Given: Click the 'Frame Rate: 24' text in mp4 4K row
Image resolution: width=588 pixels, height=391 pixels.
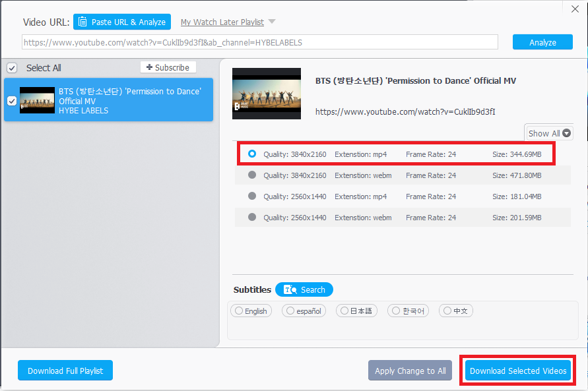Looking at the screenshot, I should tap(431, 154).
